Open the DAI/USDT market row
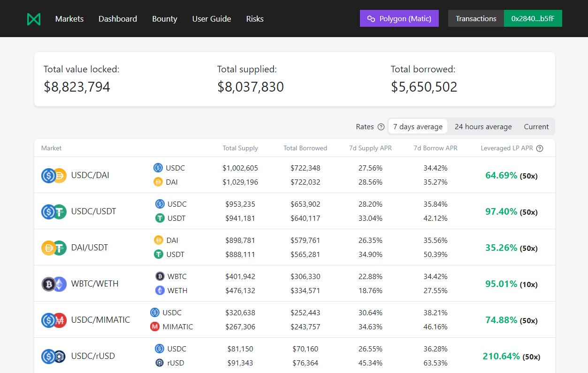Viewport: 588px width, 373px height. point(89,248)
